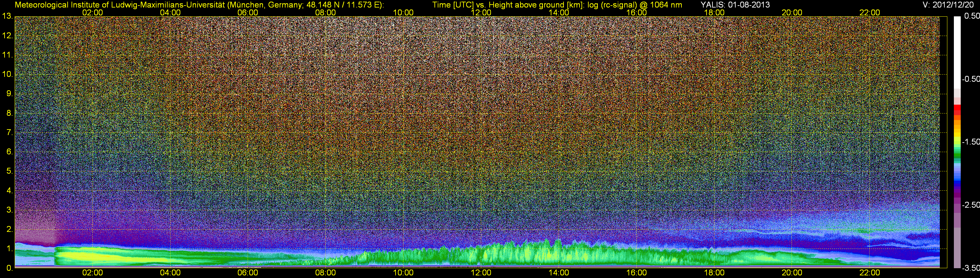This screenshot has height=278, width=980.
Task: Click the 20:00 label on the top time axis
Action: click(x=792, y=12)
